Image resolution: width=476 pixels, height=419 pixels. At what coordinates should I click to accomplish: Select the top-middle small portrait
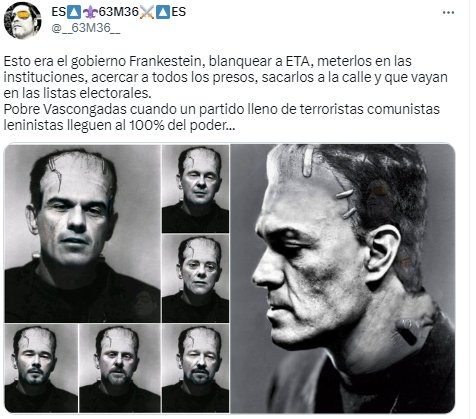click(195, 188)
